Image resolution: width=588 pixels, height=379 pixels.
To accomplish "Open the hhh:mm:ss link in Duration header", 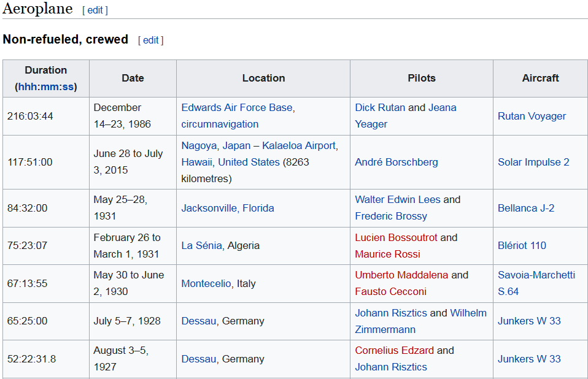I will pyautogui.click(x=46, y=87).
